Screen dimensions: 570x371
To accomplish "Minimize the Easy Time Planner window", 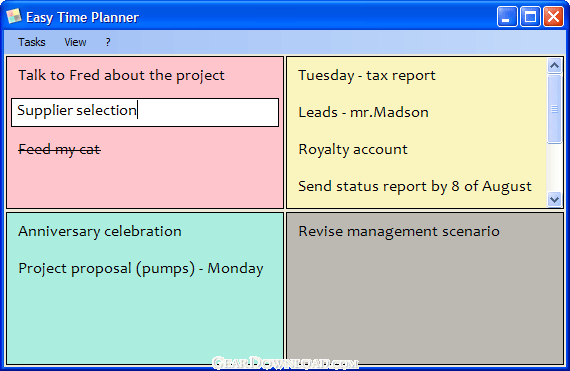I will click(507, 17).
